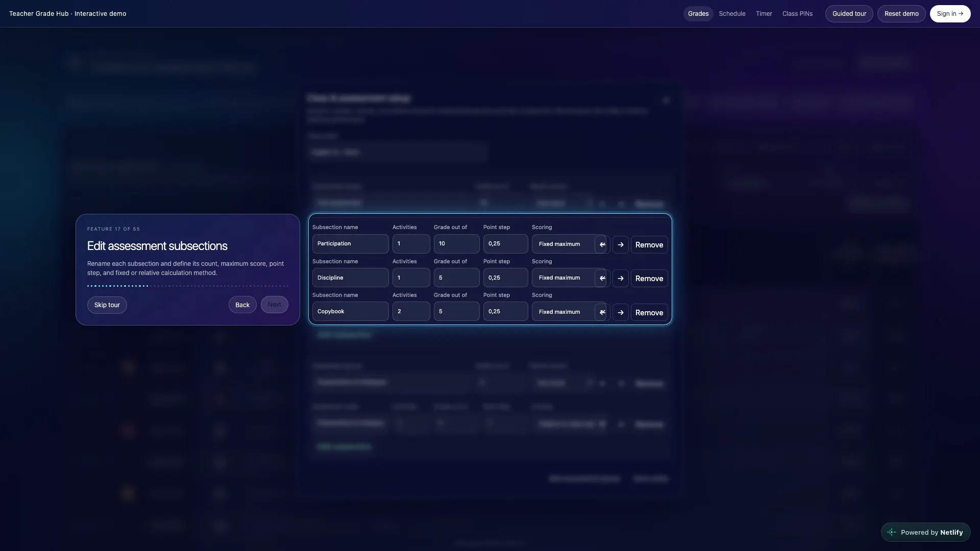980x551 pixels.
Task: Remove the Copybook subsection
Action: [649, 312]
